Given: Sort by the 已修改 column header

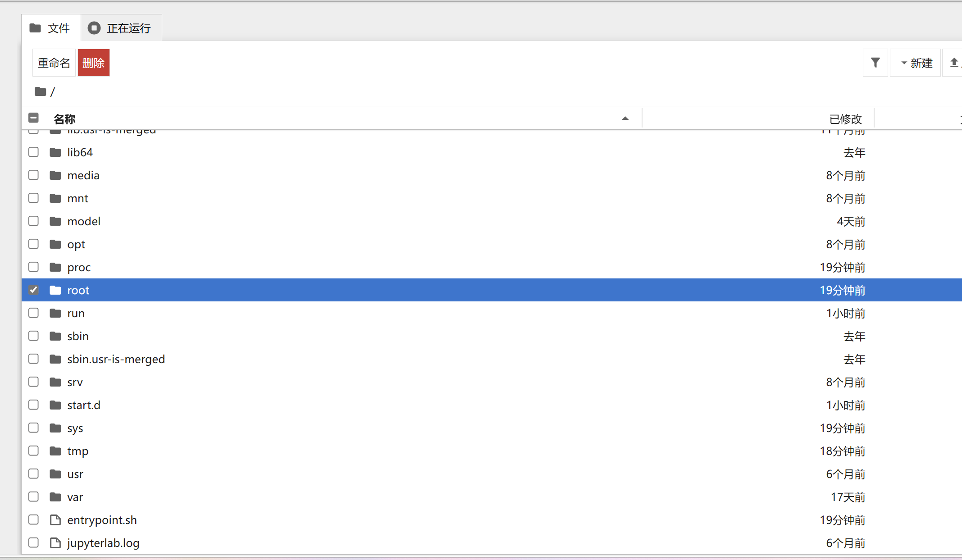Looking at the screenshot, I should pos(845,119).
